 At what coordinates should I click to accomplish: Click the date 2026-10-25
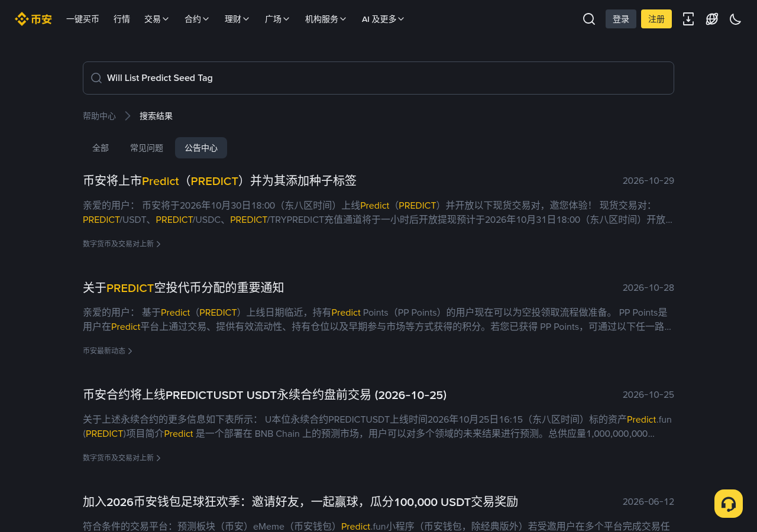click(x=648, y=395)
